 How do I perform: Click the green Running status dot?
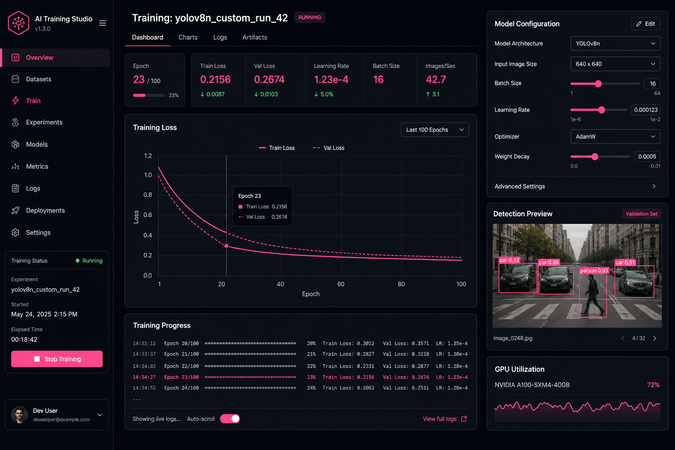click(77, 261)
